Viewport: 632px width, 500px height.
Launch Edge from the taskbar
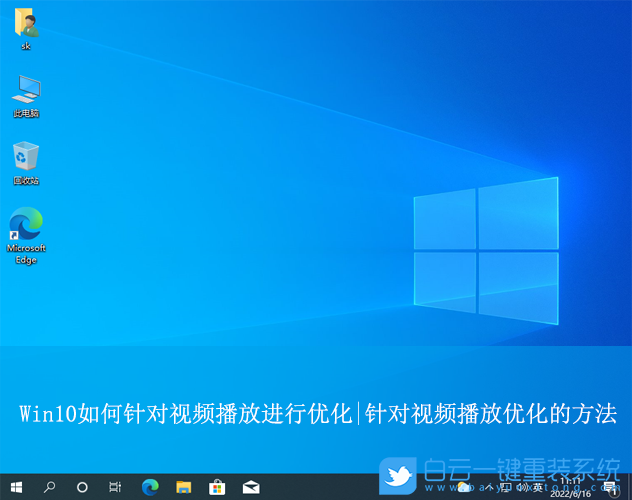pos(150,487)
